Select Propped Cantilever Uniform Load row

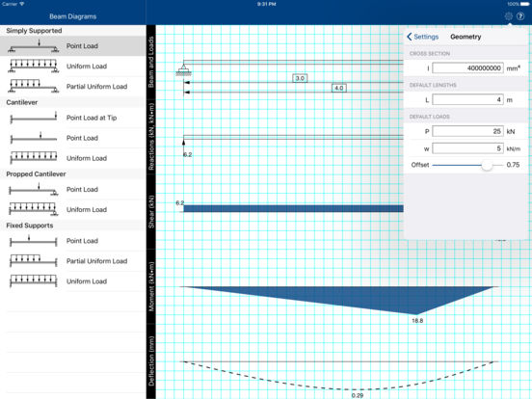pos(73,209)
